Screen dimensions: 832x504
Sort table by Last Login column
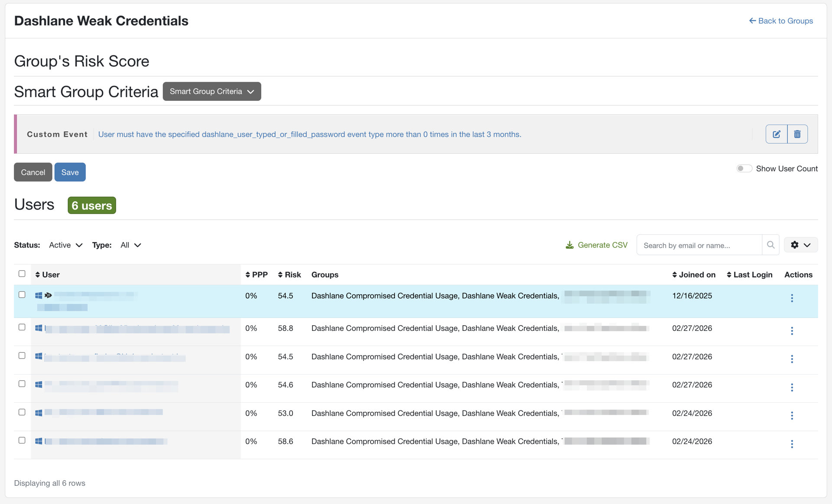(x=750, y=275)
